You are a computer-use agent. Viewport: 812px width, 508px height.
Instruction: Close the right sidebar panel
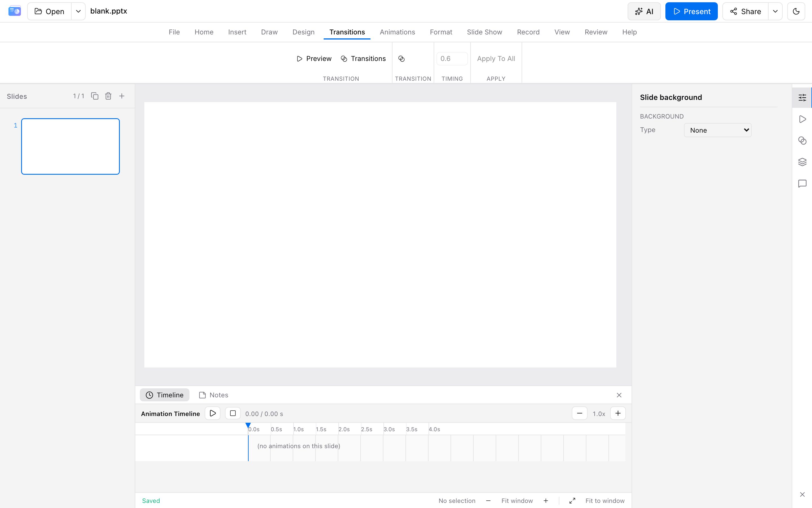(x=802, y=494)
